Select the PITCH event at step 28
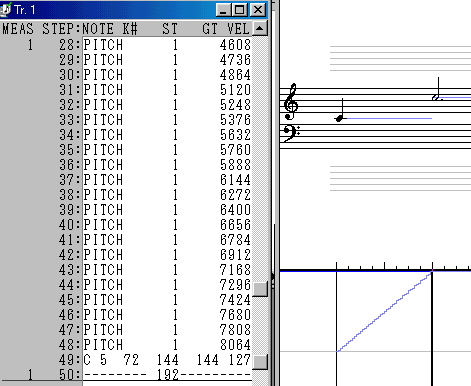 tap(167, 45)
